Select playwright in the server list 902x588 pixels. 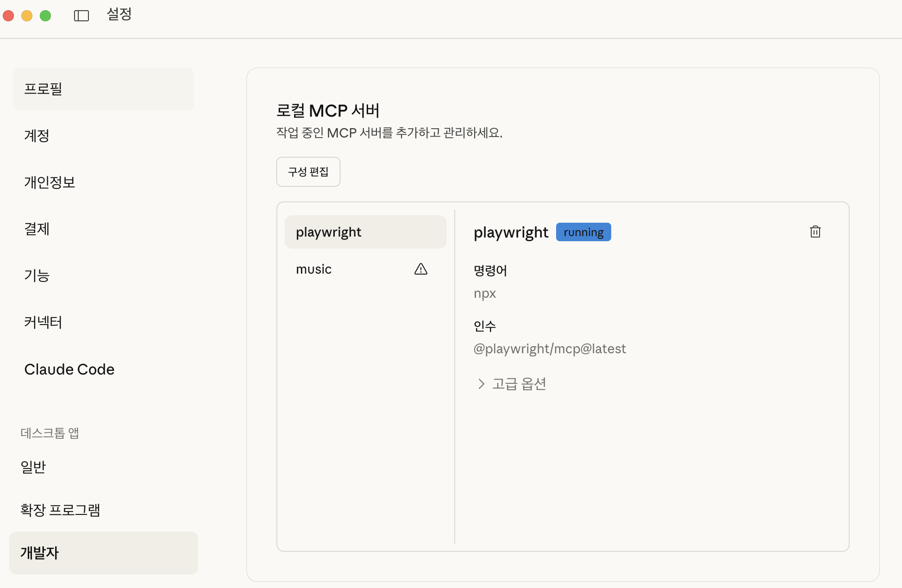pos(366,232)
